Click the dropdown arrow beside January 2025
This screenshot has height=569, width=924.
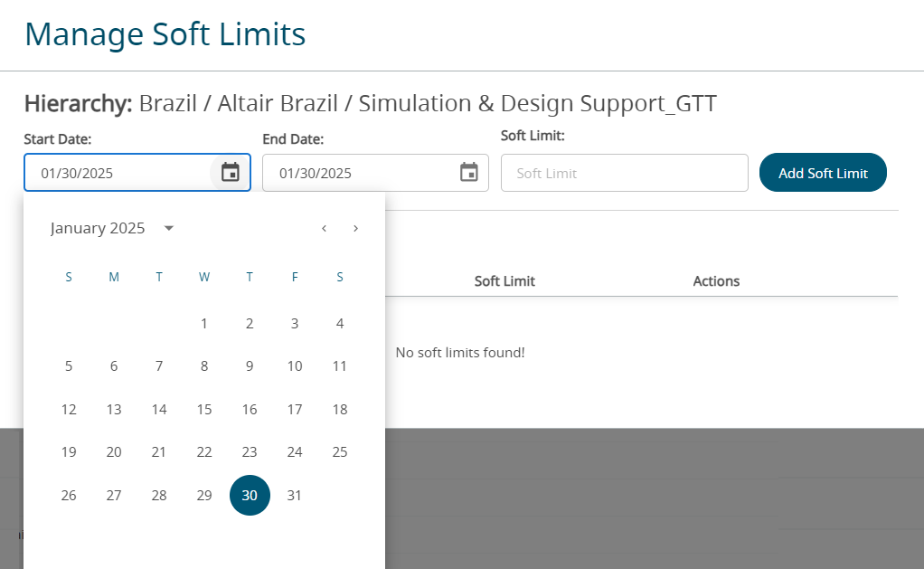click(169, 228)
